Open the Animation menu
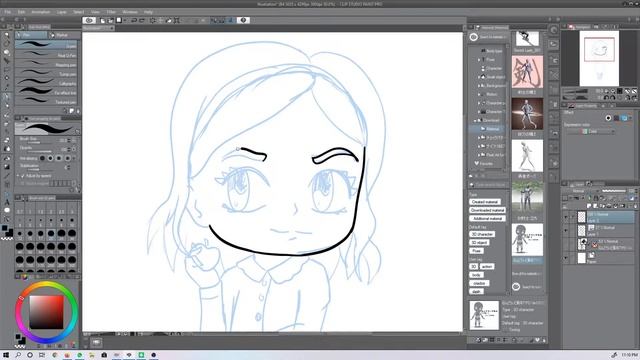640x360 pixels. tap(41, 12)
